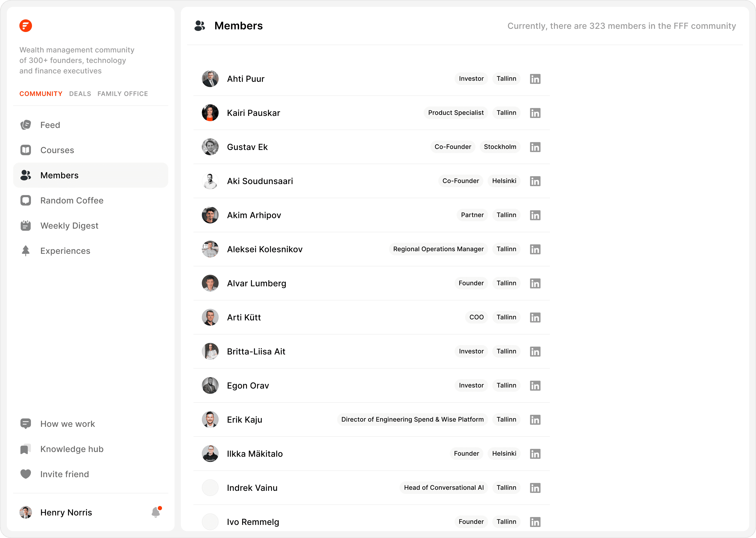Screen dimensions: 756x538
Task: Click Erik Kaju's LinkedIn icon
Action: pos(535,420)
